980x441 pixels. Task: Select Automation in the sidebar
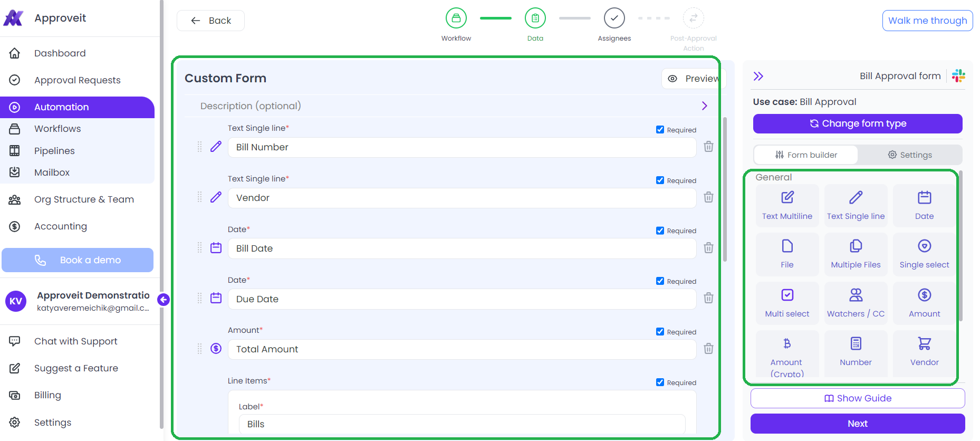78,107
